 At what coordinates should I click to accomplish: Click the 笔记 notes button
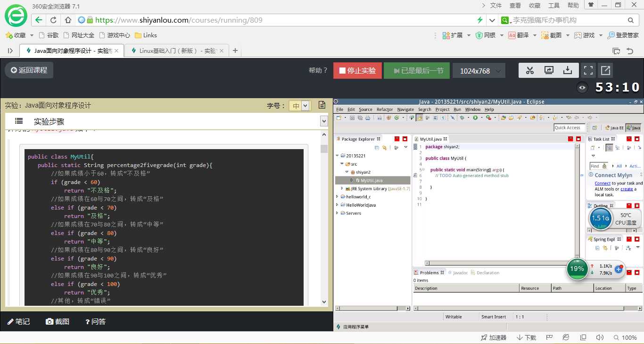(x=19, y=321)
